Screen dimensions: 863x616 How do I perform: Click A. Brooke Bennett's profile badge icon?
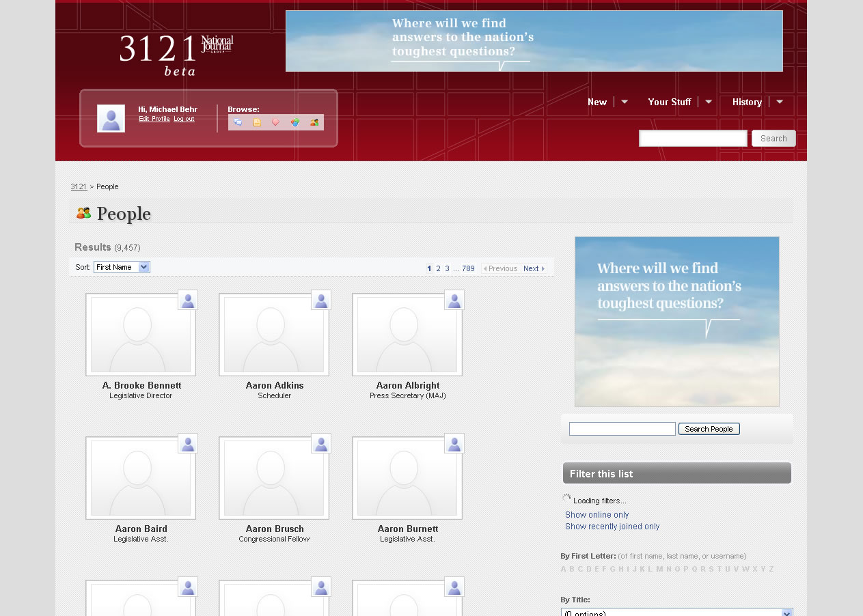(188, 300)
